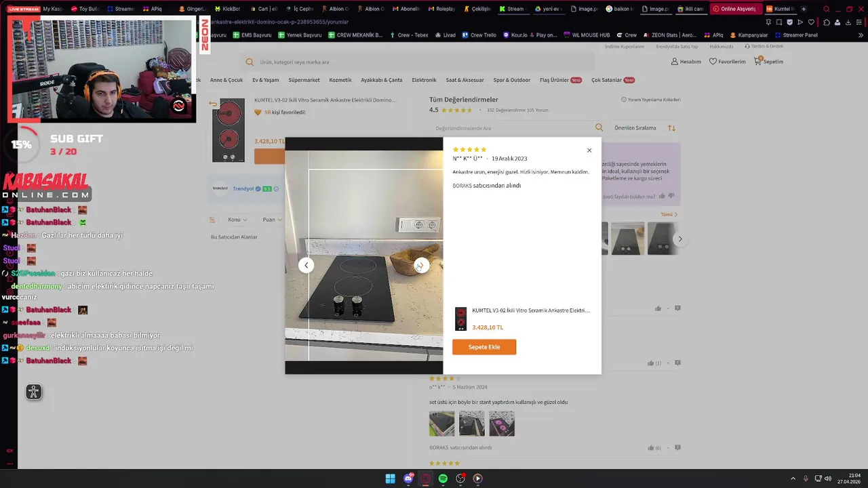This screenshot has width=868, height=488.
Task: Open the EMS Başvuru bookmark
Action: click(252, 35)
